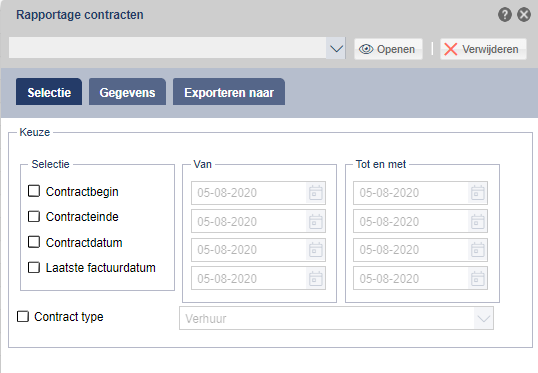This screenshot has width=538, height=373.
Task: Switch to the Gegevens tab
Action: (127, 92)
